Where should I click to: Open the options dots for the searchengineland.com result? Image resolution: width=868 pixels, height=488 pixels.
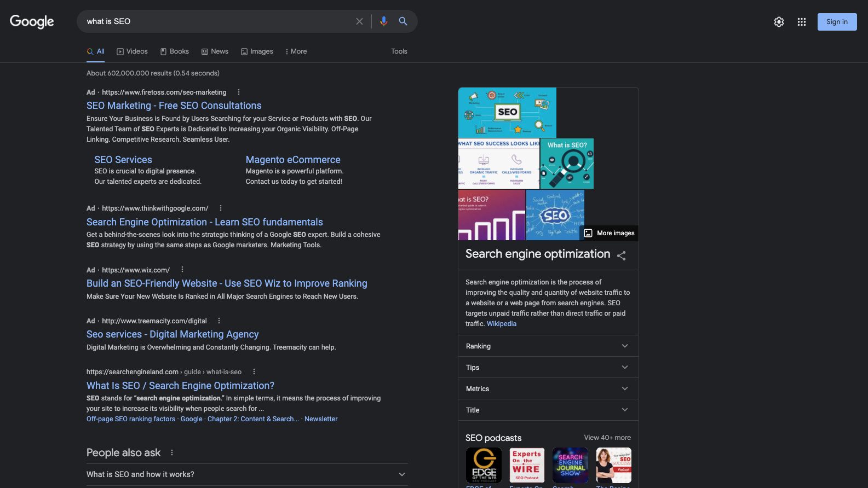(254, 372)
